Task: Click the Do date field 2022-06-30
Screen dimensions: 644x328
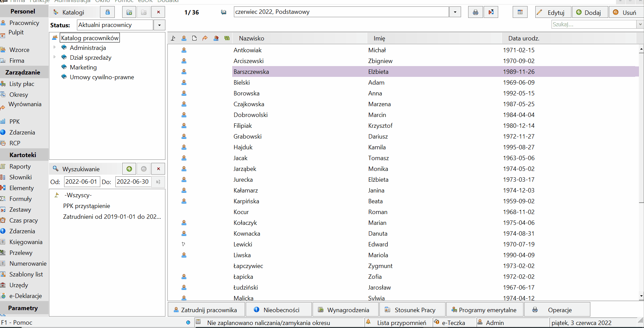Action: tap(133, 182)
